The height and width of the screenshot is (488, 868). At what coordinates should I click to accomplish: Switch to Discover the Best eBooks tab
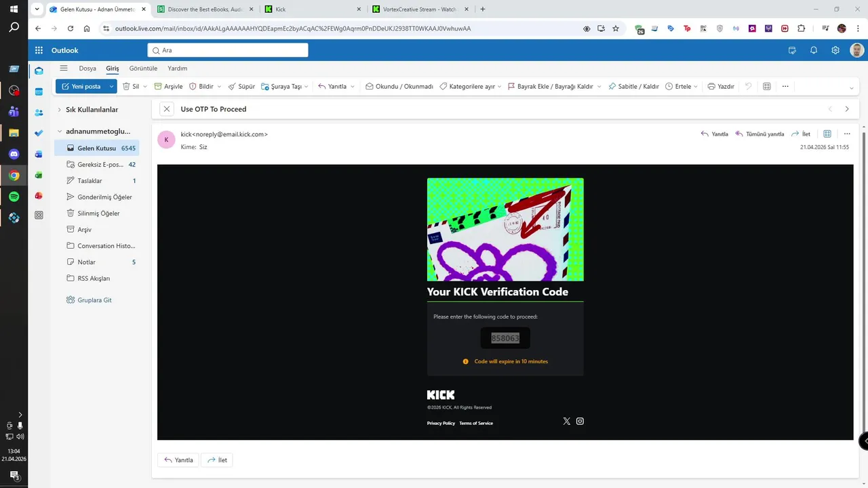tap(205, 9)
